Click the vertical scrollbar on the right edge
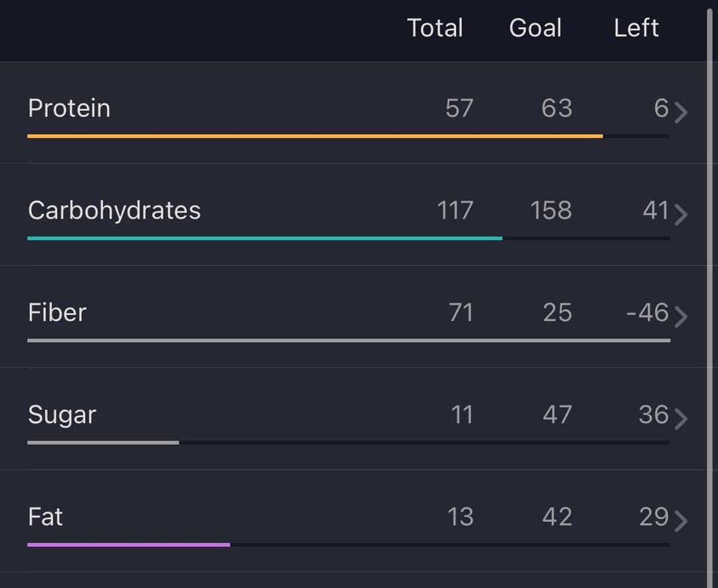This screenshot has height=588, width=718. coord(709,292)
